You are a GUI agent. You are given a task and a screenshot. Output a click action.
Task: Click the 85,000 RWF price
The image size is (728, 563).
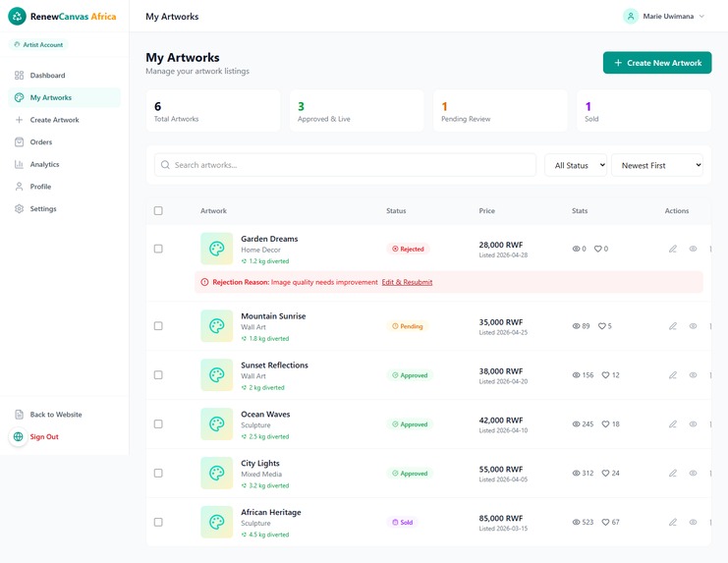click(500, 518)
